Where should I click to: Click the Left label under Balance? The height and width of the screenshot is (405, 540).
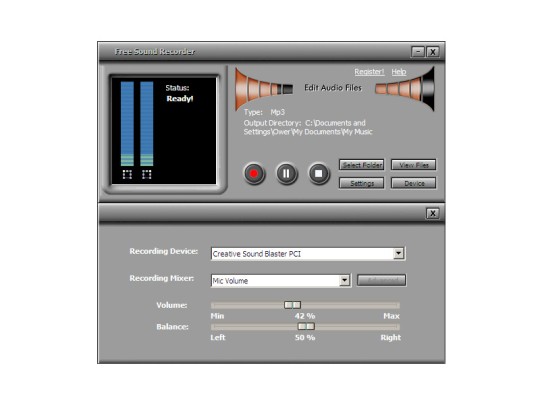pyautogui.click(x=218, y=338)
